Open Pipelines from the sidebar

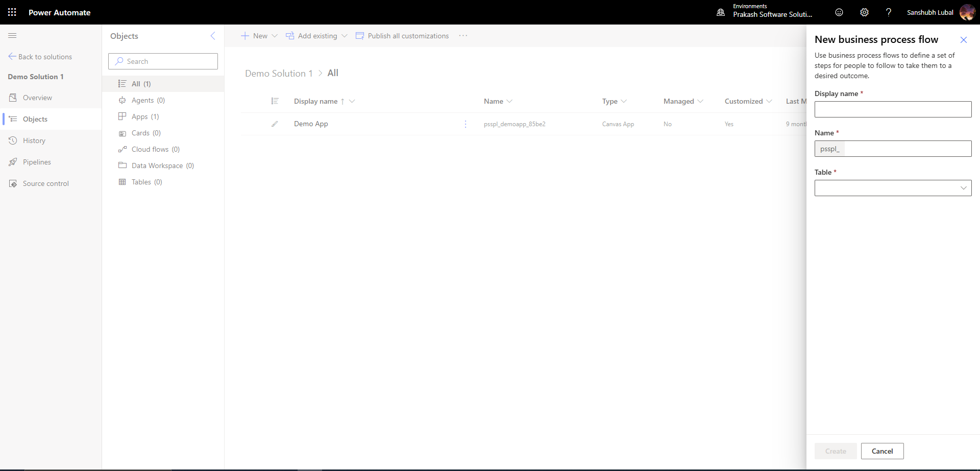pyautogui.click(x=36, y=162)
